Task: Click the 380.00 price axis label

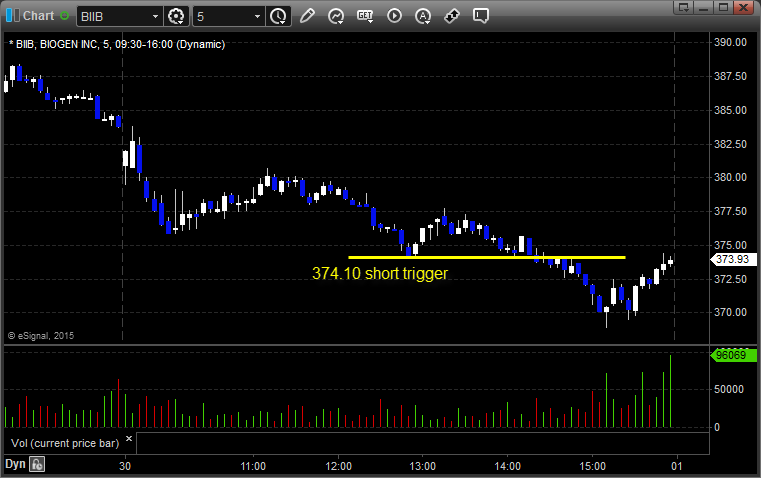Action: (x=730, y=177)
